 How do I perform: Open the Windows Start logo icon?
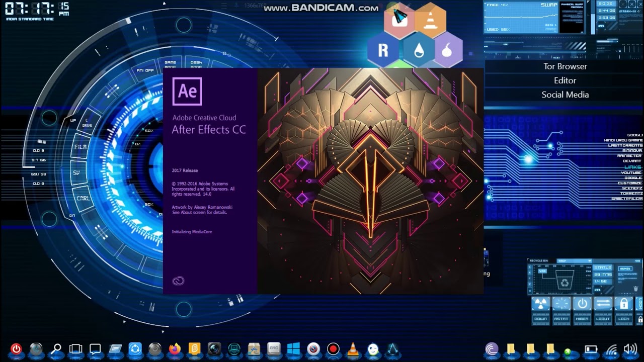tap(293, 349)
